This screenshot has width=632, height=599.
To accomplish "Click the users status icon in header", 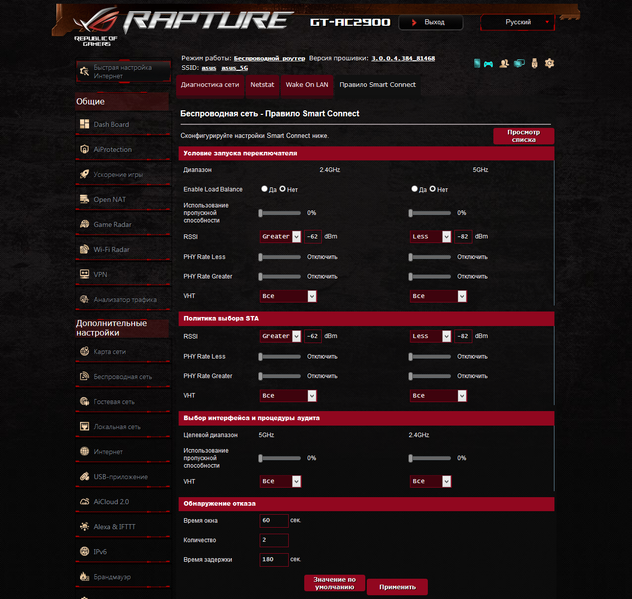I will click(x=504, y=63).
